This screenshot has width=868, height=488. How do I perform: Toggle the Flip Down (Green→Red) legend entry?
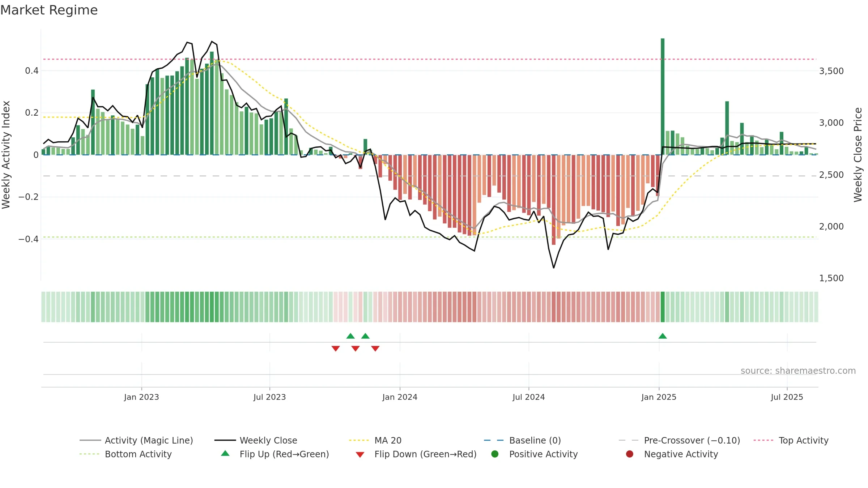coord(416,454)
